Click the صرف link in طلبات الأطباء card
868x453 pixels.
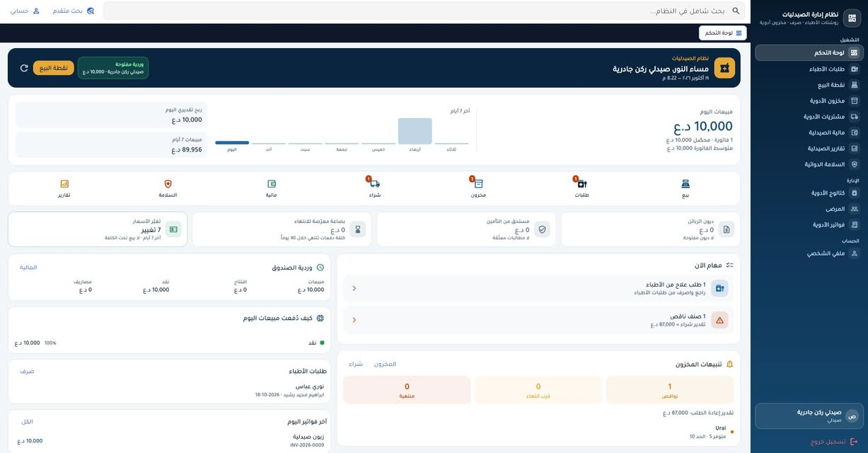click(27, 371)
